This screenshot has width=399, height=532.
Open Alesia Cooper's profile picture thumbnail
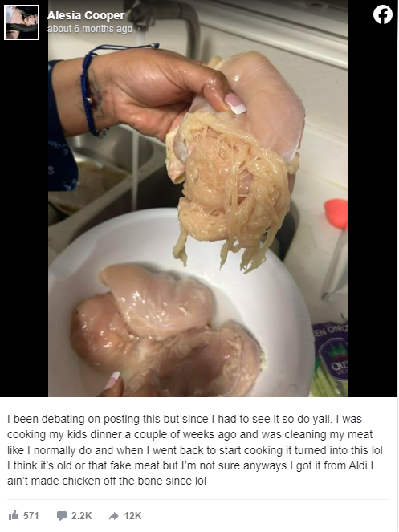pos(22,22)
